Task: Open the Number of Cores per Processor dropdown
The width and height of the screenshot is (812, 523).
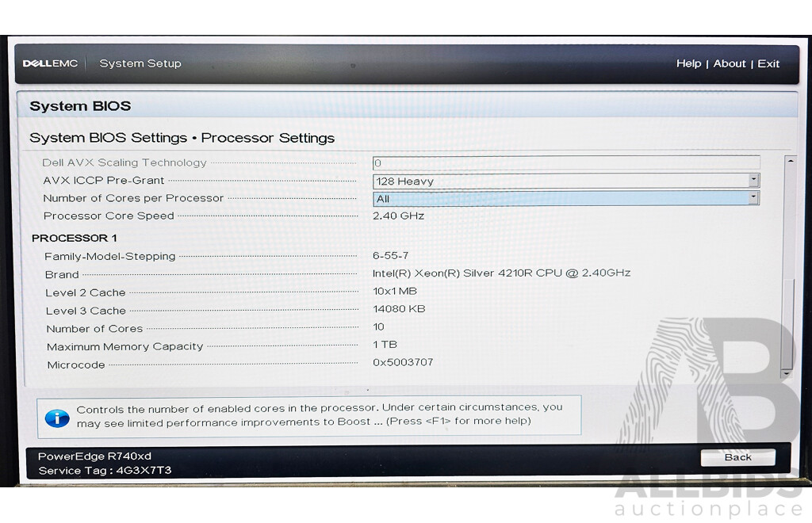Action: (x=565, y=199)
